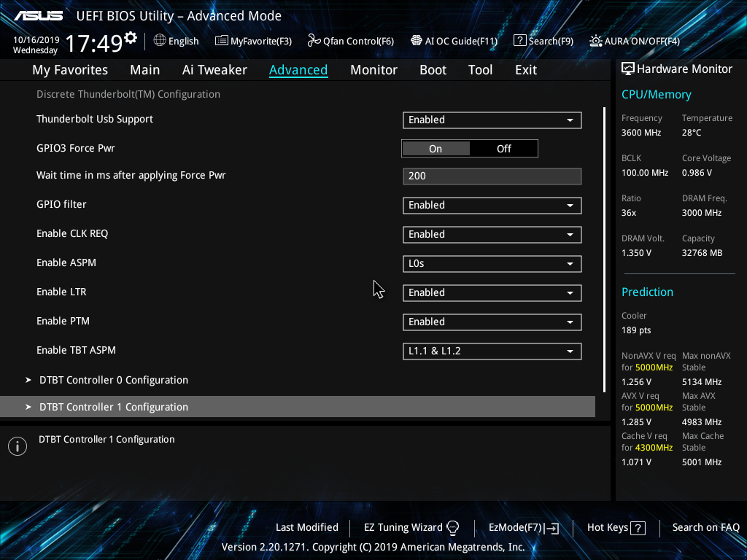Click the Hardware Monitor screen icon
The height and width of the screenshot is (560, 747).
(x=628, y=69)
